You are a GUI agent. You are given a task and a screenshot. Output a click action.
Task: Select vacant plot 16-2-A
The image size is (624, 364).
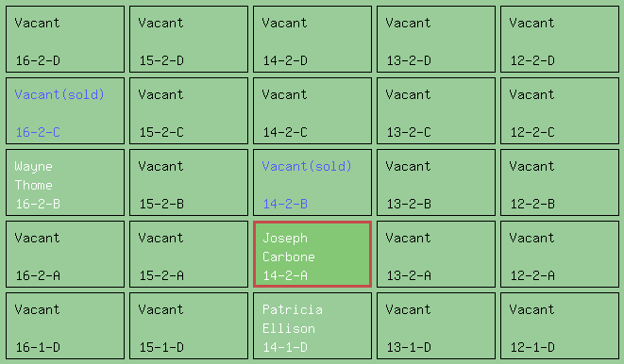tap(65, 255)
